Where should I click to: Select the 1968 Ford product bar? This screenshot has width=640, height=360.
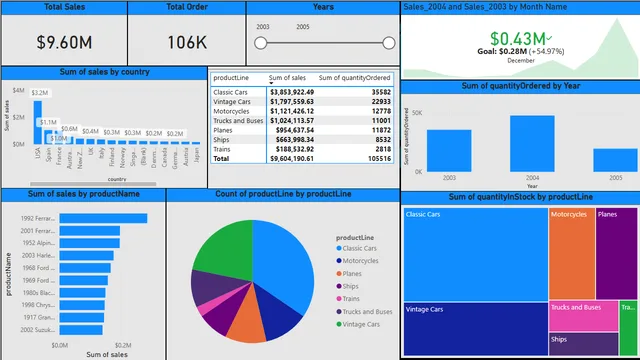85,268
